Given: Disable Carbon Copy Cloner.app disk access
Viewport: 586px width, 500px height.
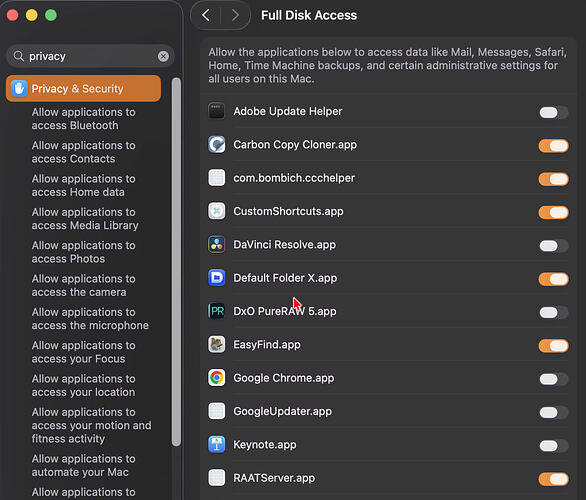Looking at the screenshot, I should (553, 146).
